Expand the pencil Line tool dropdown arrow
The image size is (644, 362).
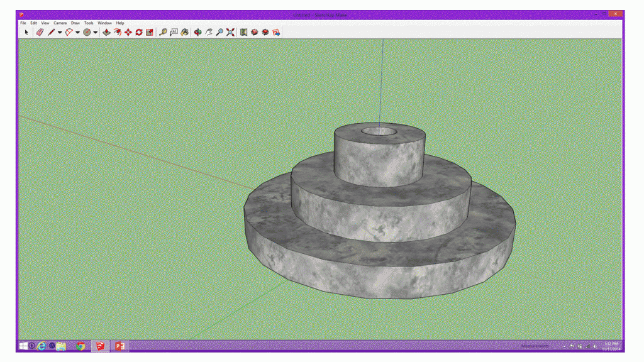[60, 32]
